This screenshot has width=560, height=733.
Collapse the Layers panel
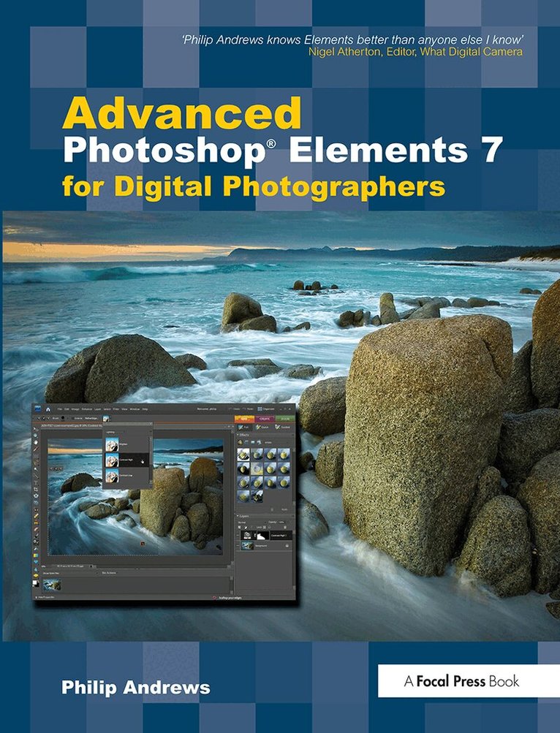237,515
